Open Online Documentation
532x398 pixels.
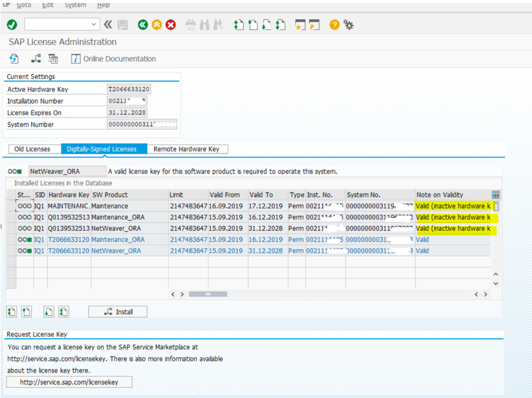coord(113,58)
